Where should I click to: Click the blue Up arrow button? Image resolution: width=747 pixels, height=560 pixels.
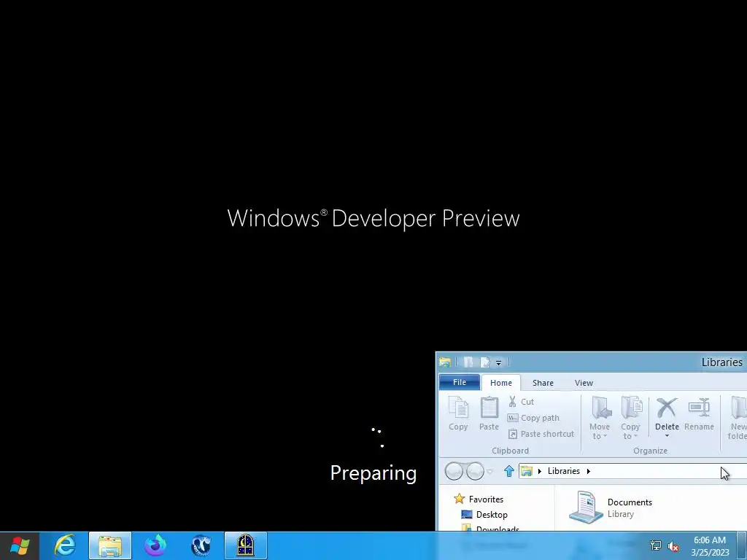tap(508, 471)
